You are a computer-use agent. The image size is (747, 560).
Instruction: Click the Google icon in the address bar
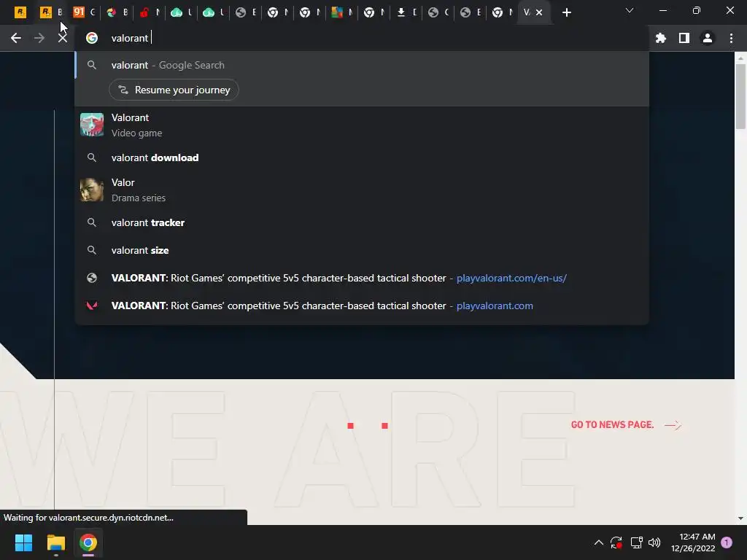click(x=92, y=38)
